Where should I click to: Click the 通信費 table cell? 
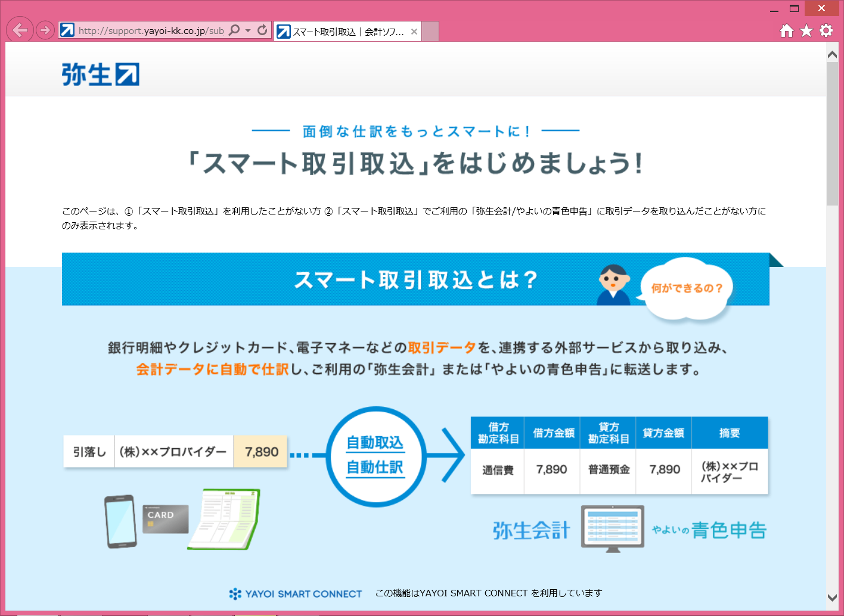(x=498, y=471)
